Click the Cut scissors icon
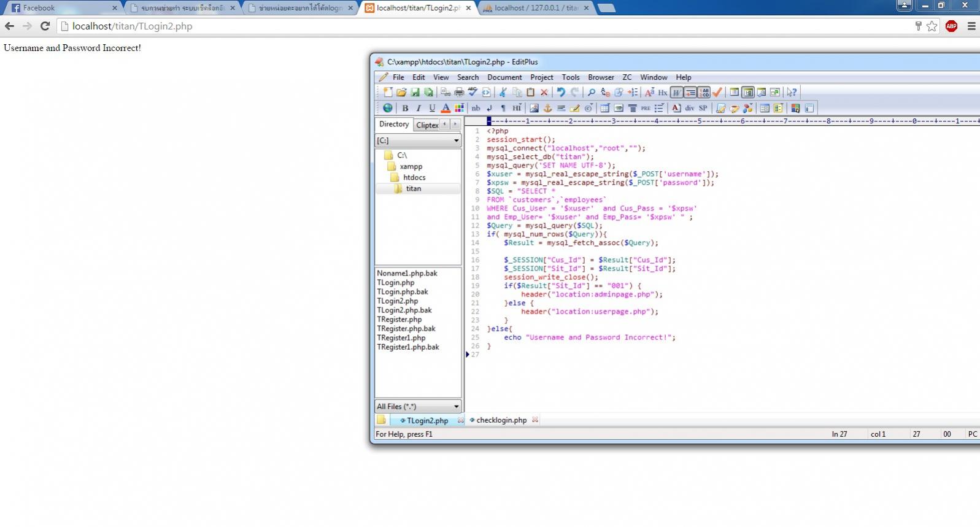Screen dimensions: 980x527 (502, 92)
